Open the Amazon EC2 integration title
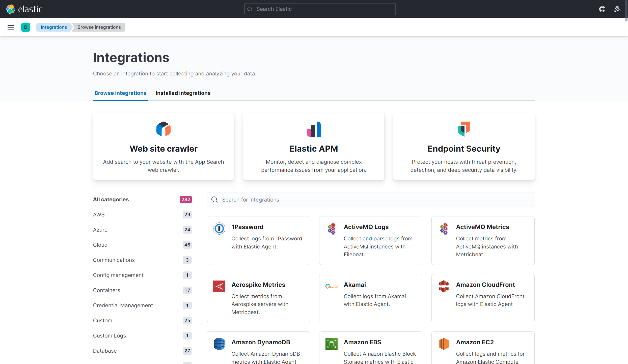The width and height of the screenshot is (628, 364). coord(475,342)
